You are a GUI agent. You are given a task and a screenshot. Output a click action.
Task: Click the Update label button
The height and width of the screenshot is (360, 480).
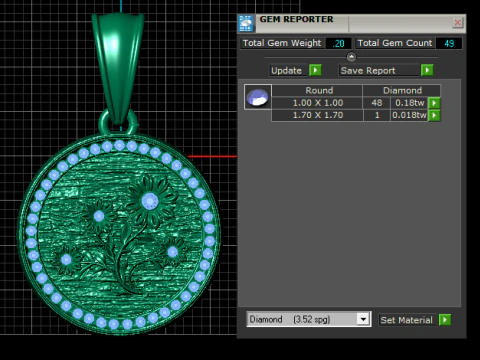288,70
